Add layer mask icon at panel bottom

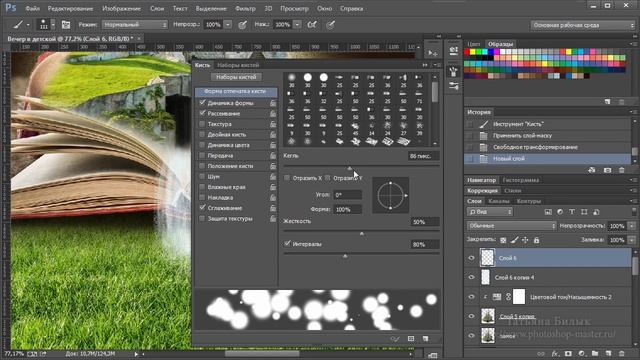(x=568, y=353)
